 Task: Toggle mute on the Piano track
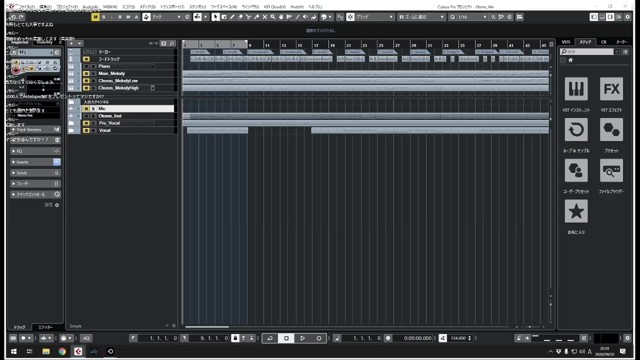tap(86, 66)
